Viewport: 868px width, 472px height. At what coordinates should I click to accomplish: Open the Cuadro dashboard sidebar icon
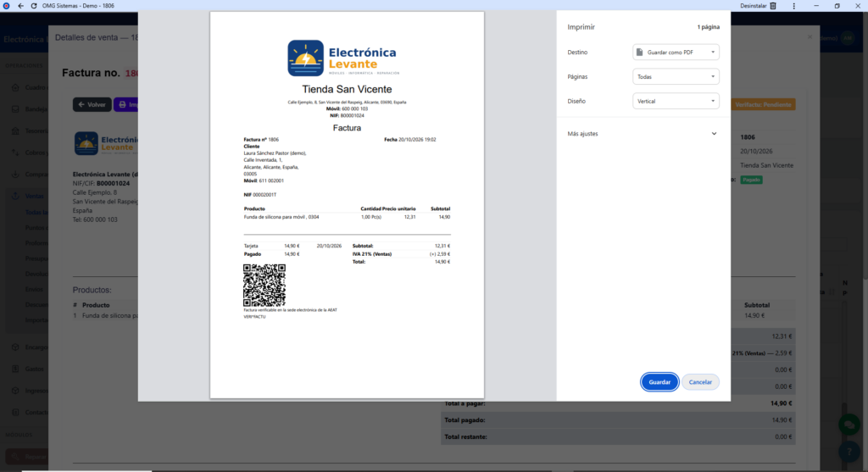tap(15, 87)
